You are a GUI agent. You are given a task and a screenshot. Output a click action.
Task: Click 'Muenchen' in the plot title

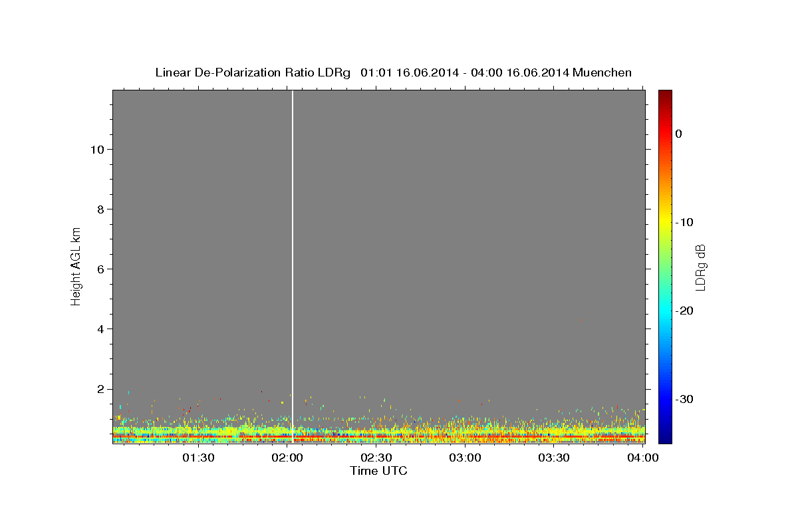pyautogui.click(x=602, y=72)
